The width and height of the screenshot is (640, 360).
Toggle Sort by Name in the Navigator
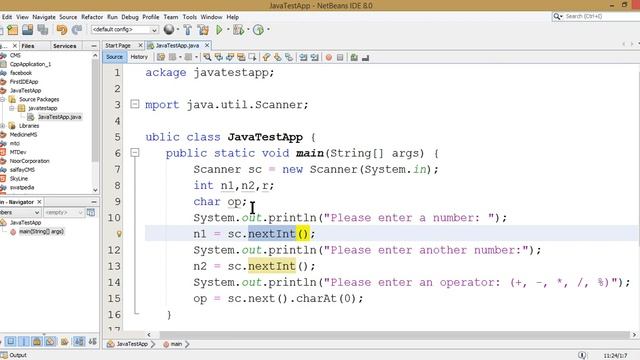(x=79, y=341)
